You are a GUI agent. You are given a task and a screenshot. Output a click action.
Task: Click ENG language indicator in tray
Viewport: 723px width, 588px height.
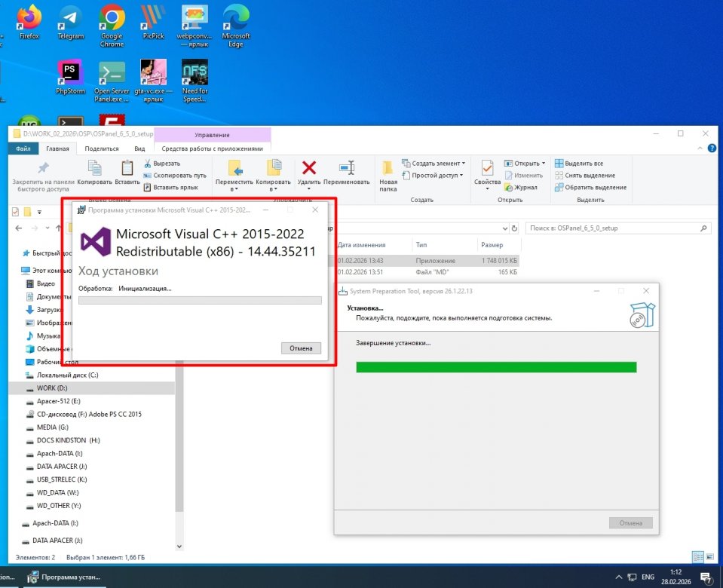pyautogui.click(x=648, y=577)
